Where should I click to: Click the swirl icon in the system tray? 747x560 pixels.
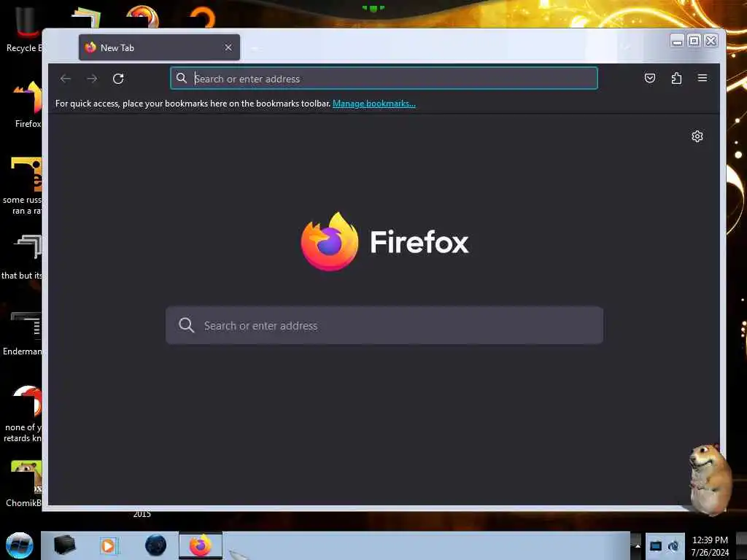click(673, 546)
